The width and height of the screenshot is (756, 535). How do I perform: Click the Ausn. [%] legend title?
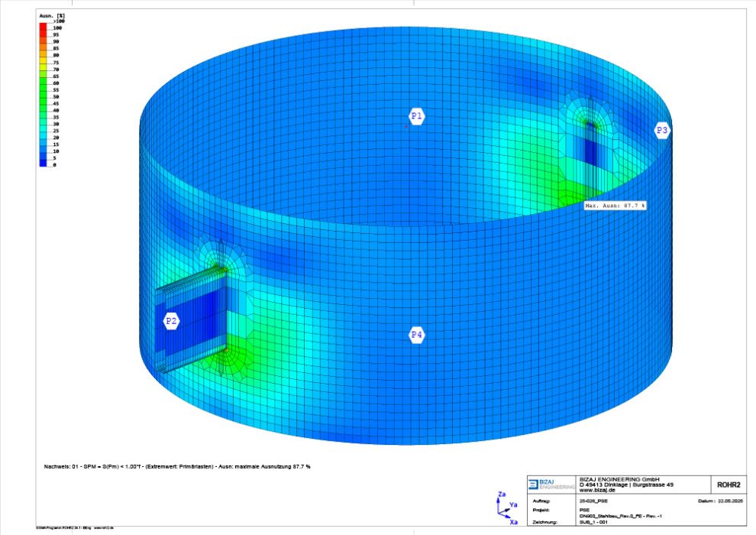[x=50, y=15]
